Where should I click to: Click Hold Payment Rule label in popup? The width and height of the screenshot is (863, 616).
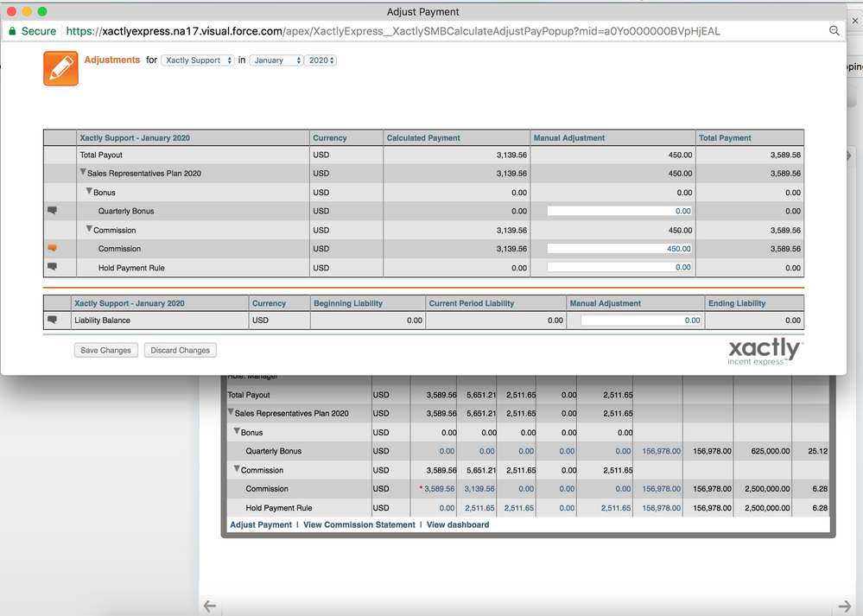click(x=131, y=268)
